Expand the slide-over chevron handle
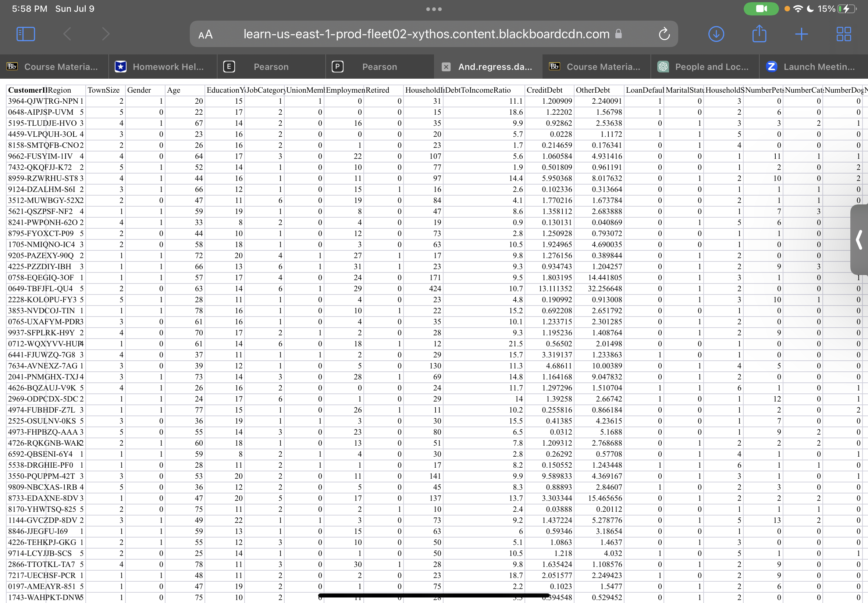The image size is (868, 603). coord(858,240)
